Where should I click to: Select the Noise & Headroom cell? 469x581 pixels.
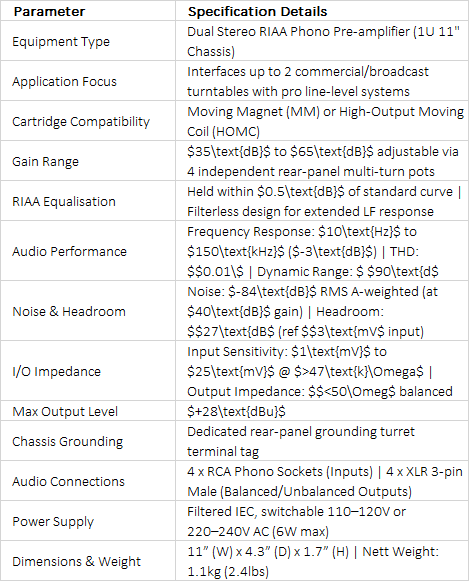coord(88,311)
